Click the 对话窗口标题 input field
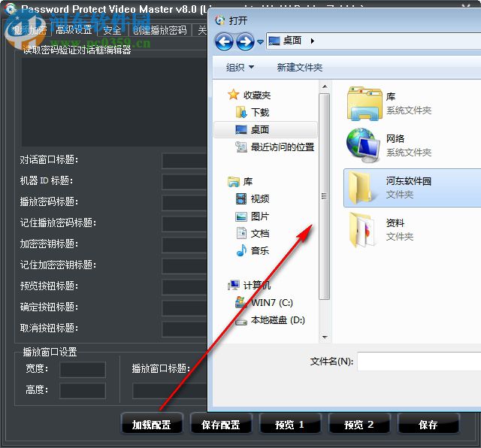The image size is (481, 448). pyautogui.click(x=185, y=161)
